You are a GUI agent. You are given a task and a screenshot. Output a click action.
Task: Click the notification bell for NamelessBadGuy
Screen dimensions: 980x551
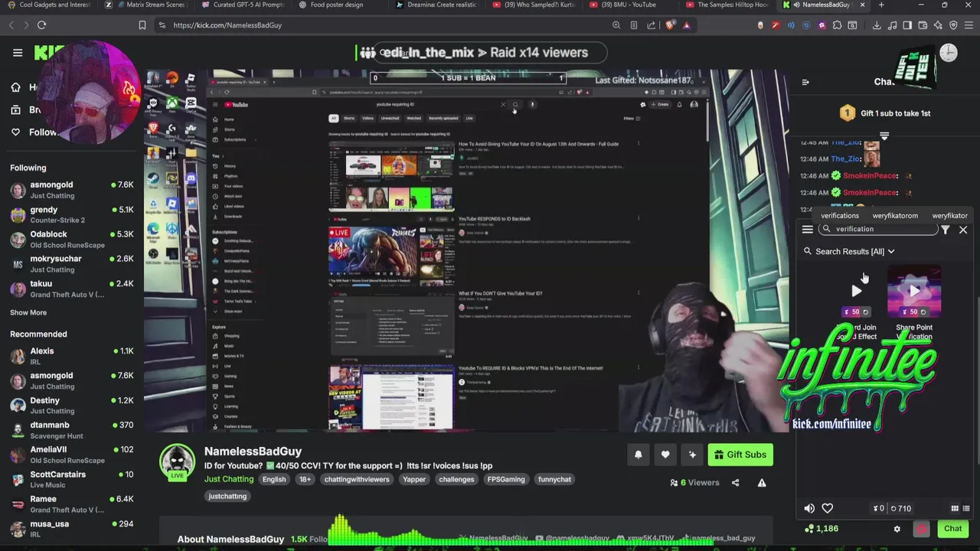pyautogui.click(x=639, y=455)
